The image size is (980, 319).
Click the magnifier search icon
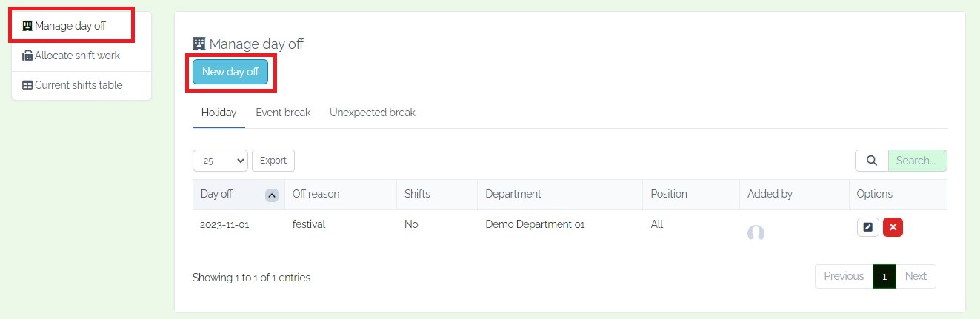pos(871,161)
